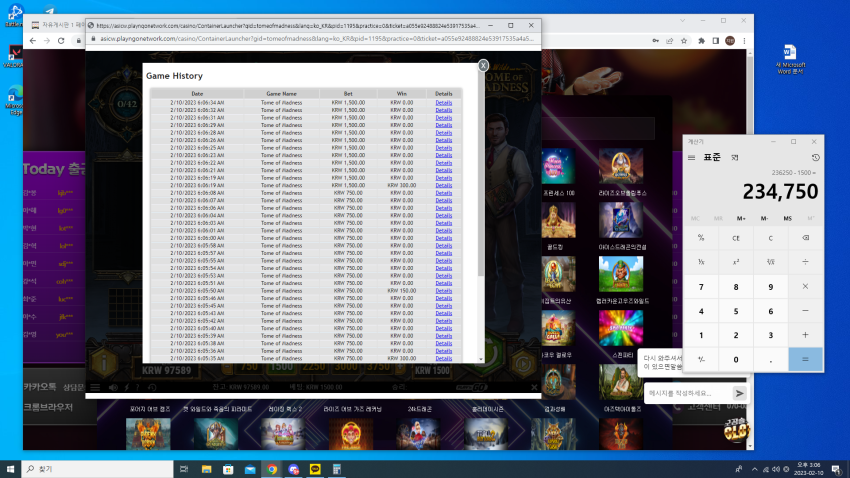This screenshot has height=478, width=850.
Task: Toggle the fast-play lightning bolt icon
Action: pyautogui.click(x=127, y=387)
